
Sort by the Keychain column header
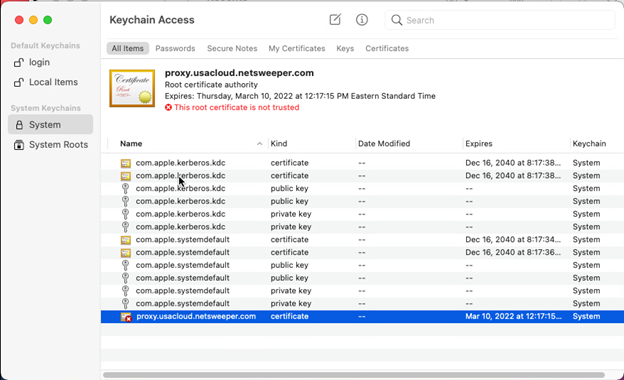pos(597,144)
